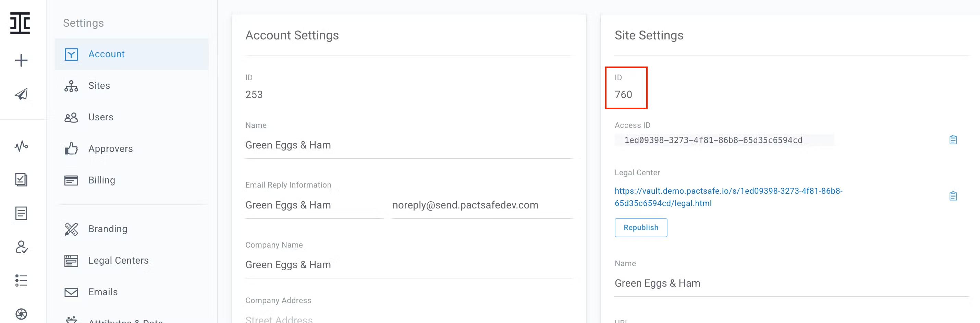Click the PactSafe logo icon
This screenshot has height=323, width=980.
coord(20,23)
